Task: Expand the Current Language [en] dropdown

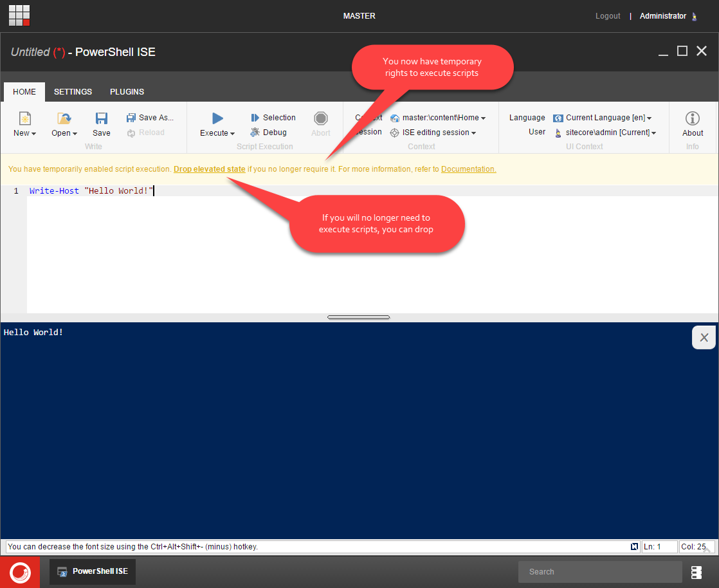Action: (608, 118)
